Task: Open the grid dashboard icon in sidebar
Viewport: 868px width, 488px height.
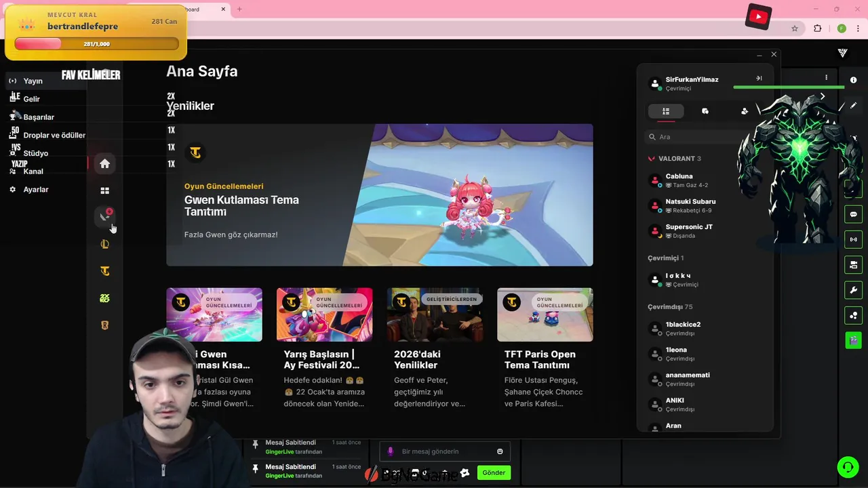Action: [104, 191]
